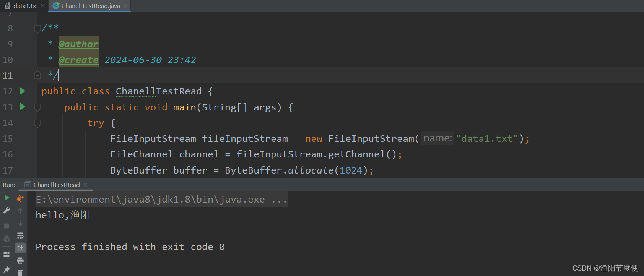This screenshot has width=644, height=276.
Task: Rerun ChanellTestRead with the green play icon
Action: [7, 198]
